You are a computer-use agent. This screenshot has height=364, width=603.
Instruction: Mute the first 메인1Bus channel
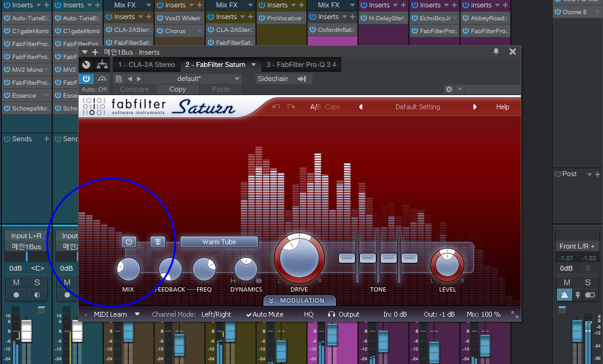(16, 282)
